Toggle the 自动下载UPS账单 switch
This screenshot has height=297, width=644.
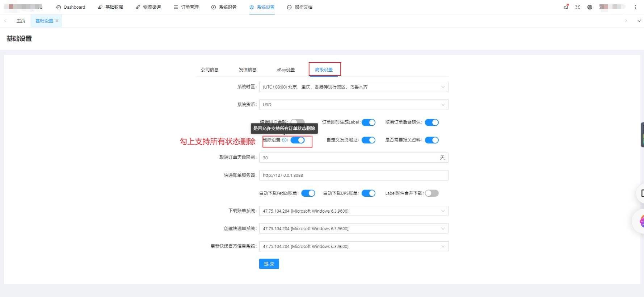[x=369, y=193]
